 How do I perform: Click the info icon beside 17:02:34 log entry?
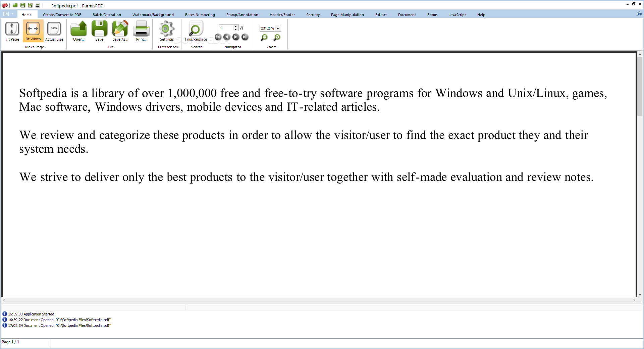pyautogui.click(x=5, y=326)
